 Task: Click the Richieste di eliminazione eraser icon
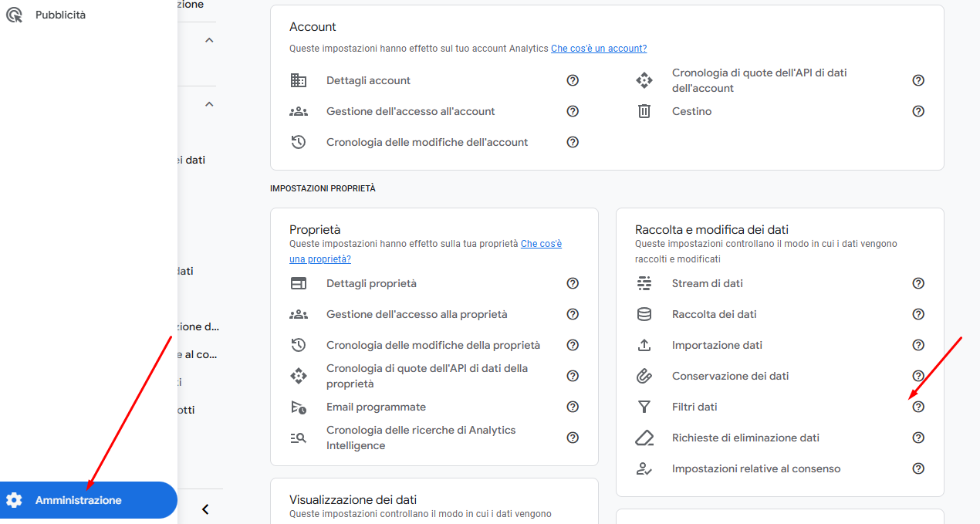point(644,438)
